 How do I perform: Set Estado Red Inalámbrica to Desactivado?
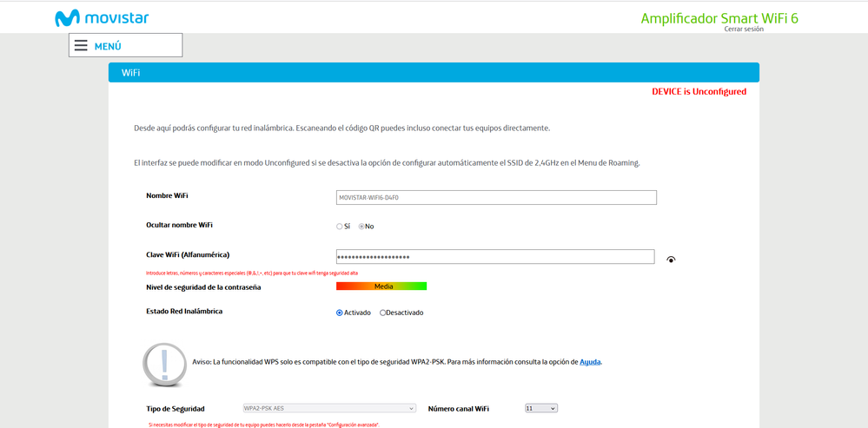[x=383, y=313]
